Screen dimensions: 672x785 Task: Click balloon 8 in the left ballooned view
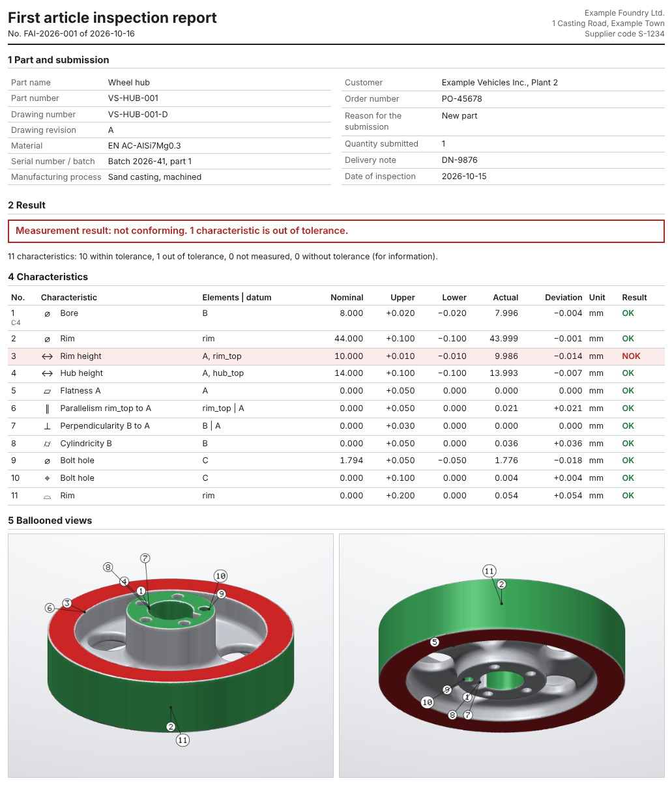(108, 567)
